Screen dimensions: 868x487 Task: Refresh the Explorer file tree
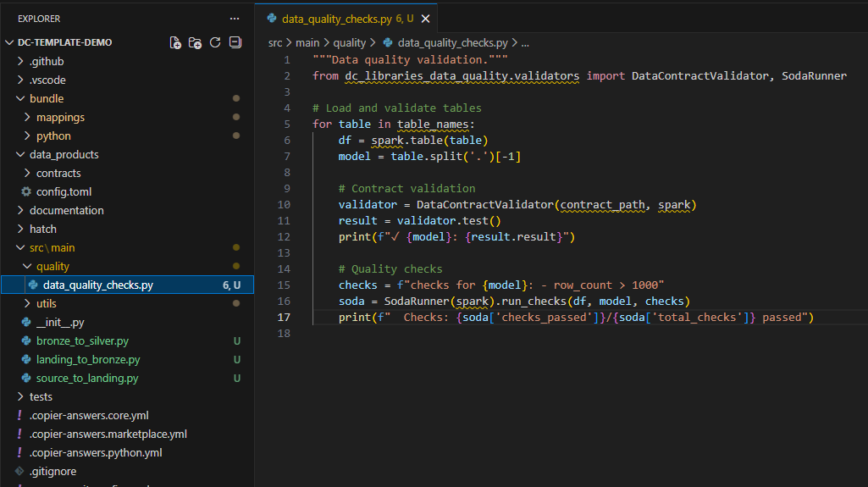point(215,42)
